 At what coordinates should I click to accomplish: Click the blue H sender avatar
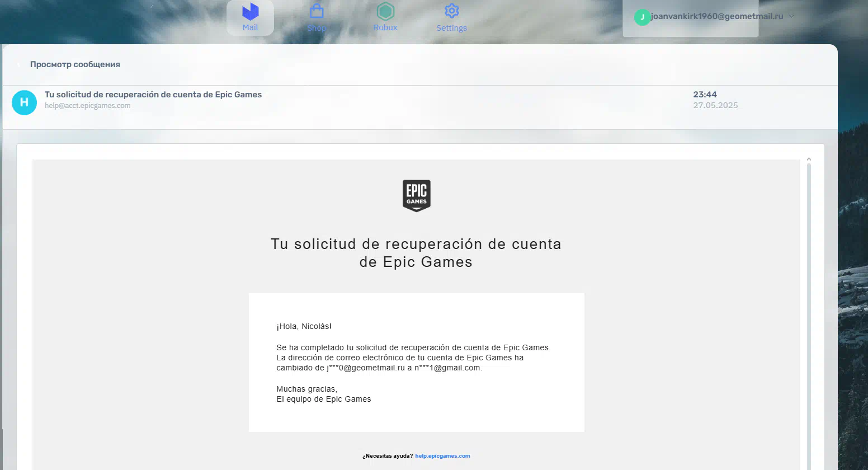[x=24, y=102]
